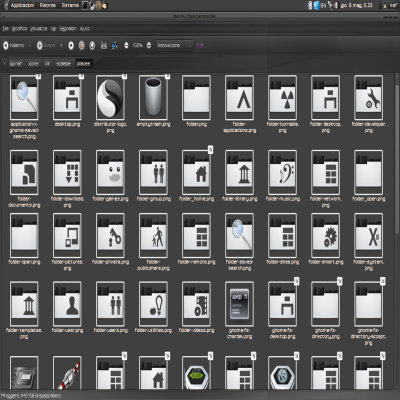
Task: Open the Risorse panel menu
Action: click(48, 5)
